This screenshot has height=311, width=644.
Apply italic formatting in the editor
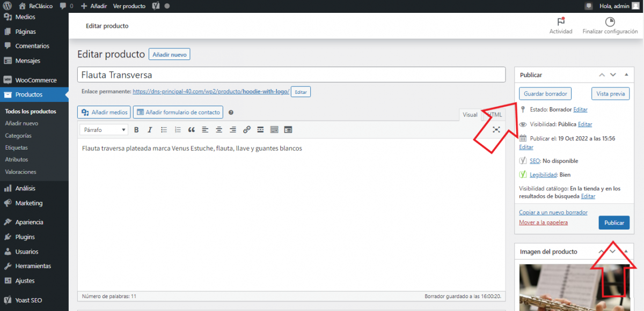tap(150, 130)
